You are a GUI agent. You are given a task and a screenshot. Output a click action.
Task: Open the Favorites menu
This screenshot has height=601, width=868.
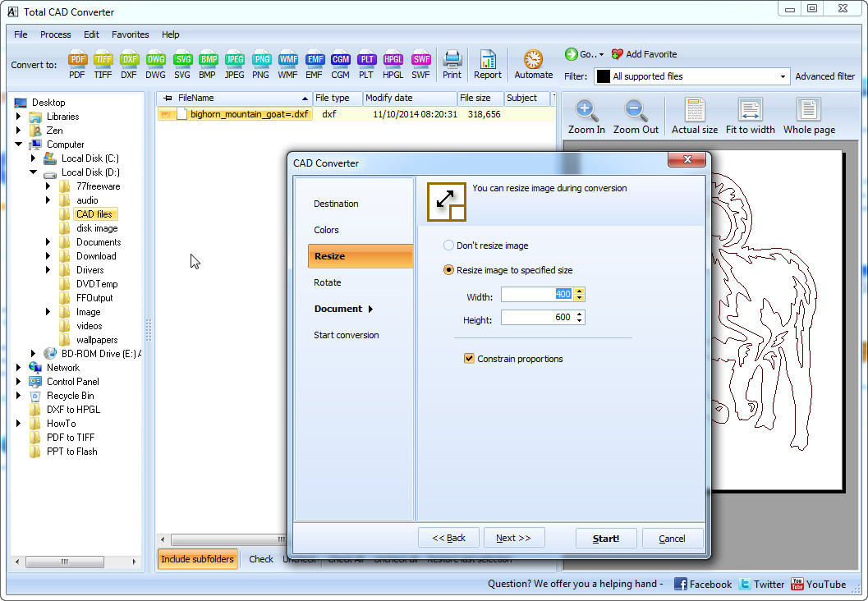(x=130, y=34)
